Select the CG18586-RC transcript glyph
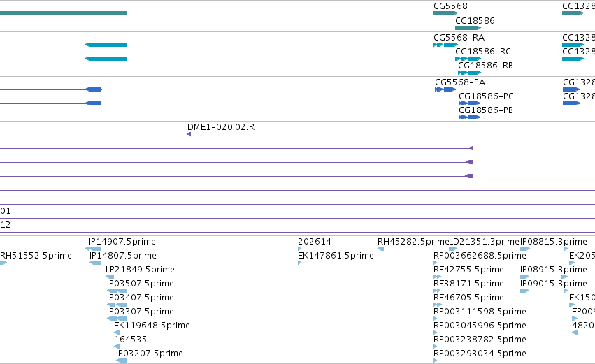Image resolution: width=595 pixels, height=364 pixels. click(x=468, y=59)
